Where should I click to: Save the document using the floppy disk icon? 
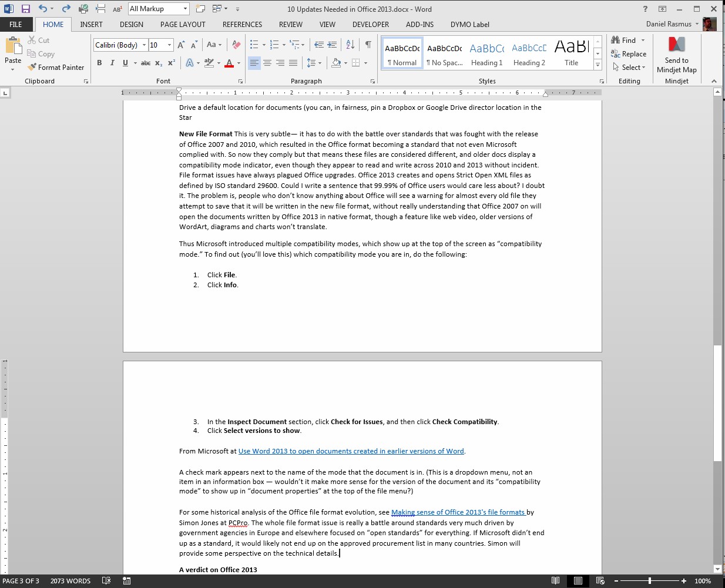(x=25, y=9)
